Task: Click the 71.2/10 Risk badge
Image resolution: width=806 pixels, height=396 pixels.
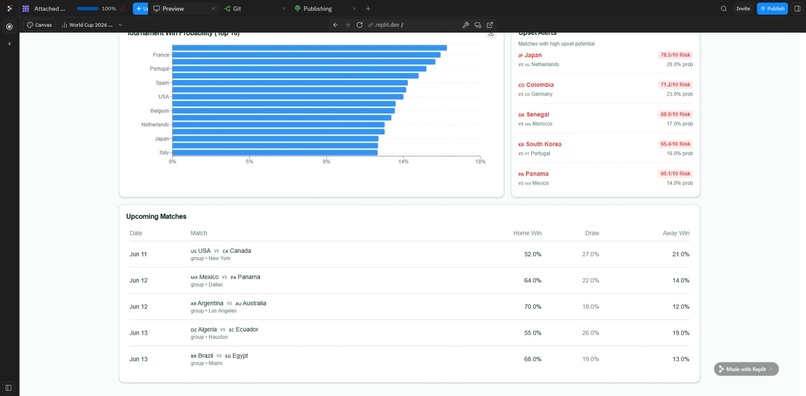Action: [x=675, y=85]
